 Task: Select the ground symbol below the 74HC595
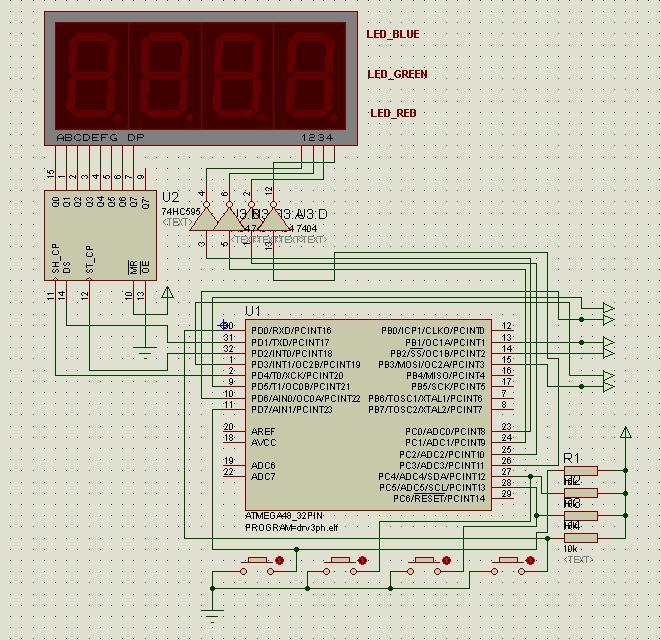click(x=145, y=352)
